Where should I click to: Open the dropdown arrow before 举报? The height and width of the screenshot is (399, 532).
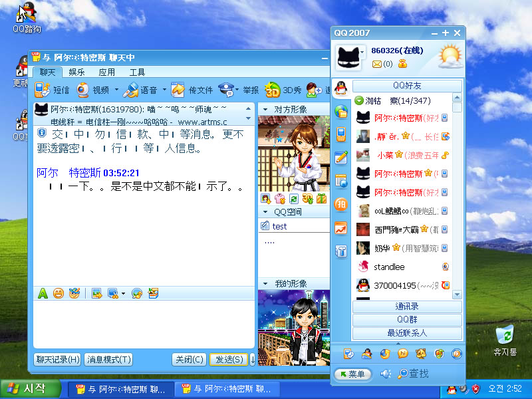[x=237, y=90]
